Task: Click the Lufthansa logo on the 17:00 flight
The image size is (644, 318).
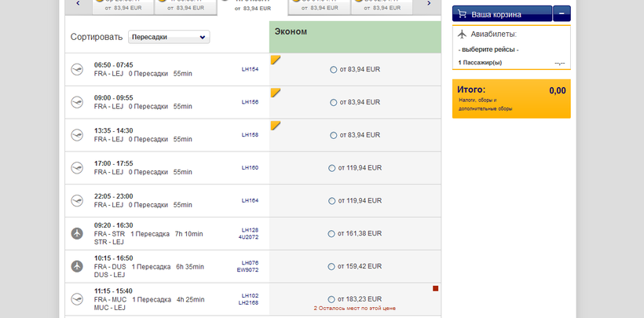Action: (77, 168)
